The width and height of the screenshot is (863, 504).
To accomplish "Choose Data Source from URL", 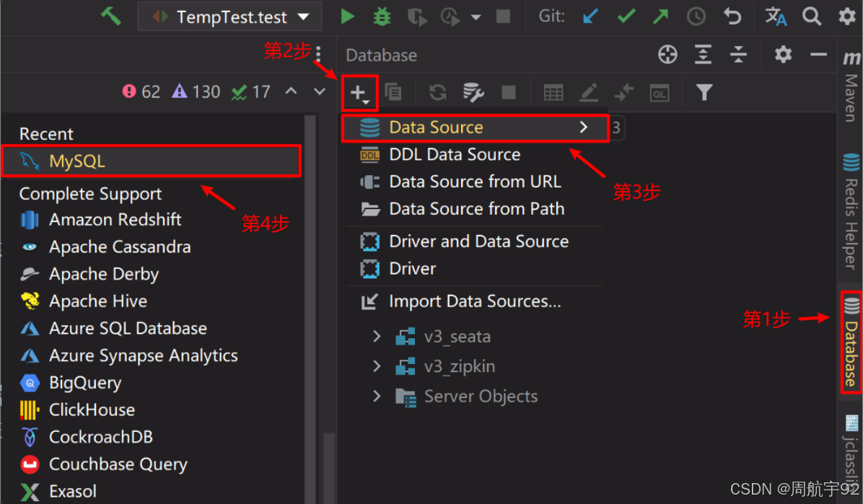I will (475, 182).
